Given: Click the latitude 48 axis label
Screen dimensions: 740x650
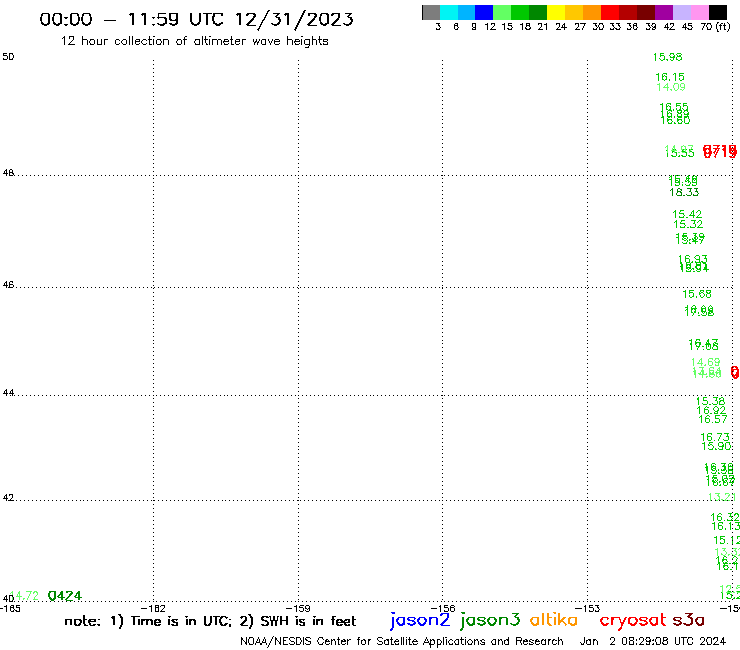Looking at the screenshot, I should click(8, 173).
